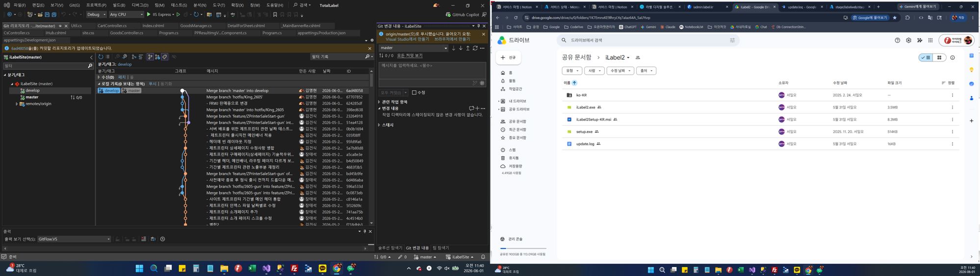This screenshot has height=276, width=980.
Task: Open Google Drive settings gear
Action: click(908, 40)
